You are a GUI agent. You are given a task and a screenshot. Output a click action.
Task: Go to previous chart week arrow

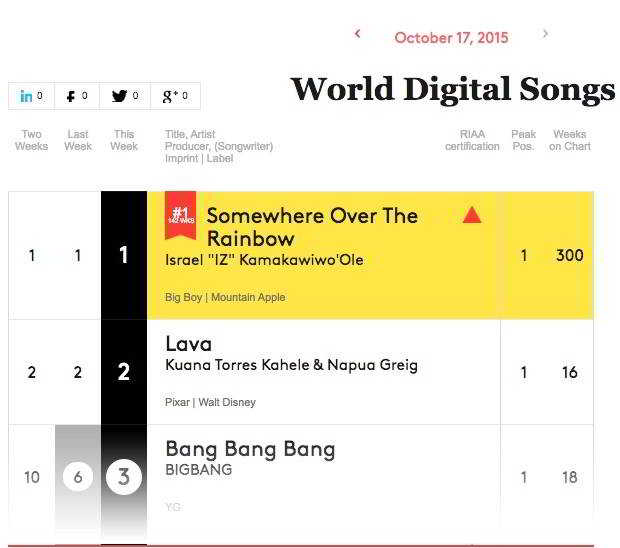(x=358, y=35)
